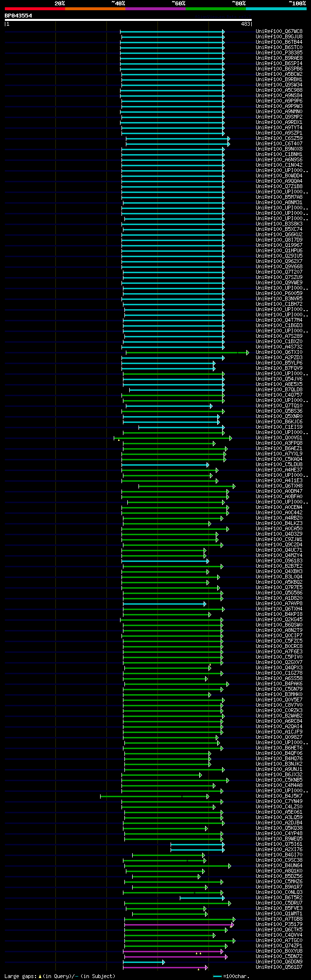
Task: Click the cyan alignment bar for UniRef100_Q67WC8
Action: [173, 31]
